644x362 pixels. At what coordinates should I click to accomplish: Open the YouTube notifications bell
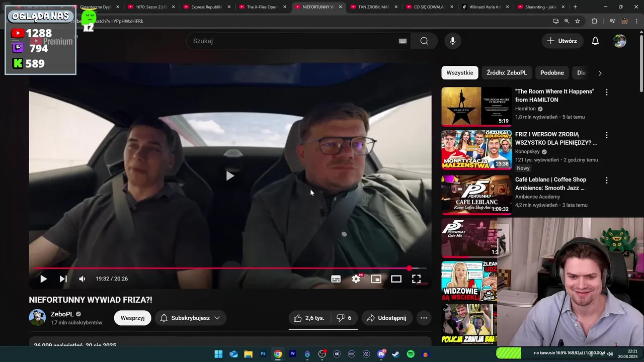595,41
